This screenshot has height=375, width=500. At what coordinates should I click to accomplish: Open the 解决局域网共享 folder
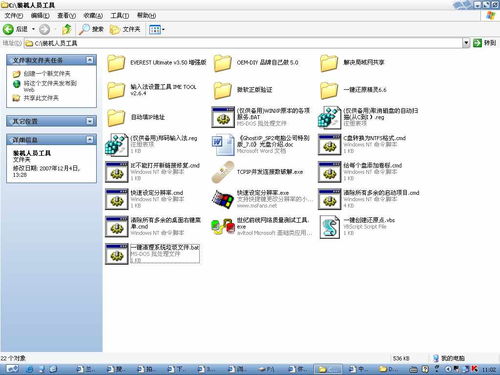coord(329,63)
